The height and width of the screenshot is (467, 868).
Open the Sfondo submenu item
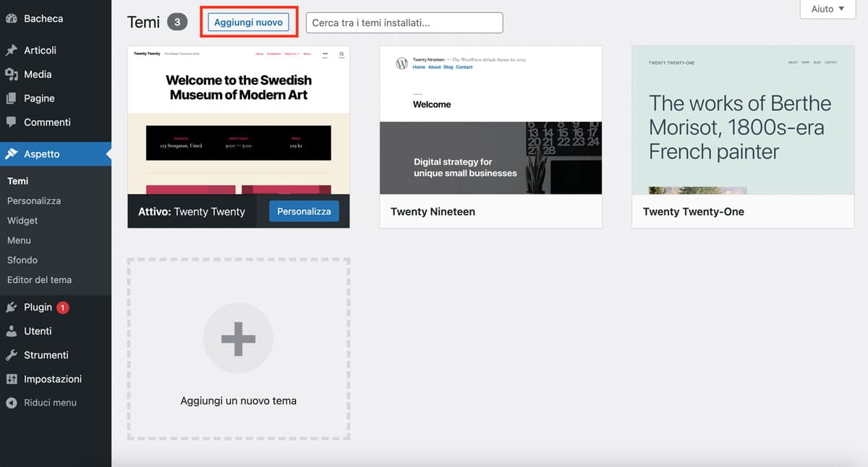point(22,260)
